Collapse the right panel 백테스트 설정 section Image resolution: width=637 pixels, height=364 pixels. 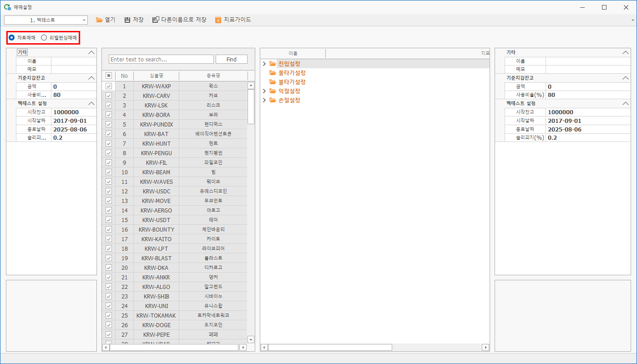click(626, 103)
